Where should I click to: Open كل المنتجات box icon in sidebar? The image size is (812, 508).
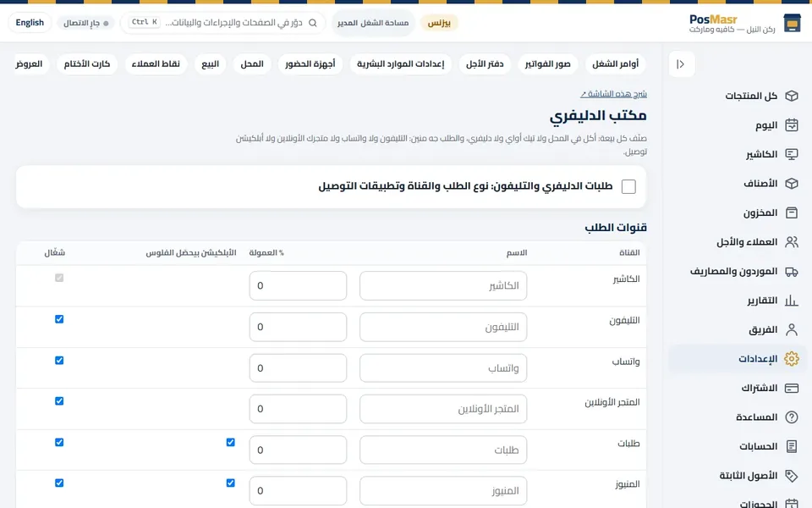pyautogui.click(x=792, y=96)
